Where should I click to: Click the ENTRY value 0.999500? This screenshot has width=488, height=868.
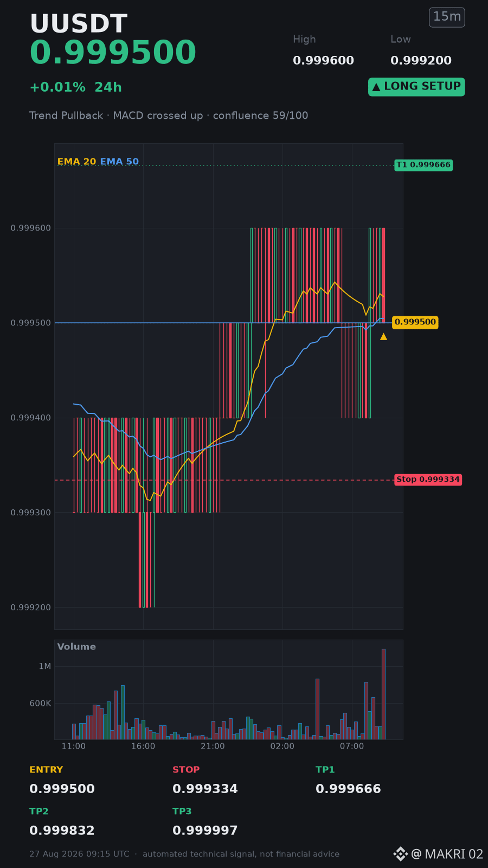point(62,789)
